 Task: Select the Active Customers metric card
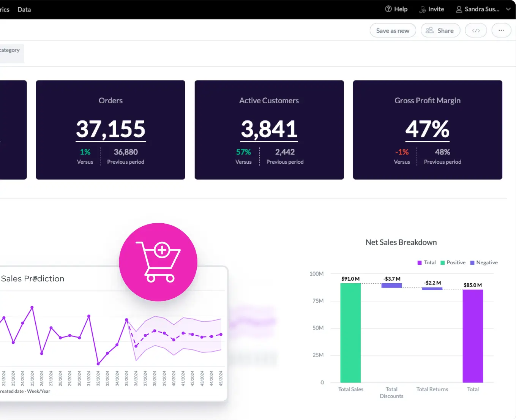[x=269, y=130]
